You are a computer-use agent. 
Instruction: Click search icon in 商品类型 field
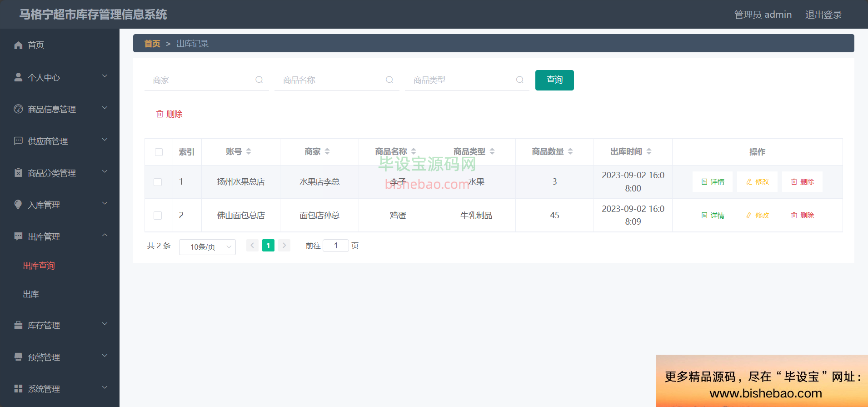[x=520, y=80]
